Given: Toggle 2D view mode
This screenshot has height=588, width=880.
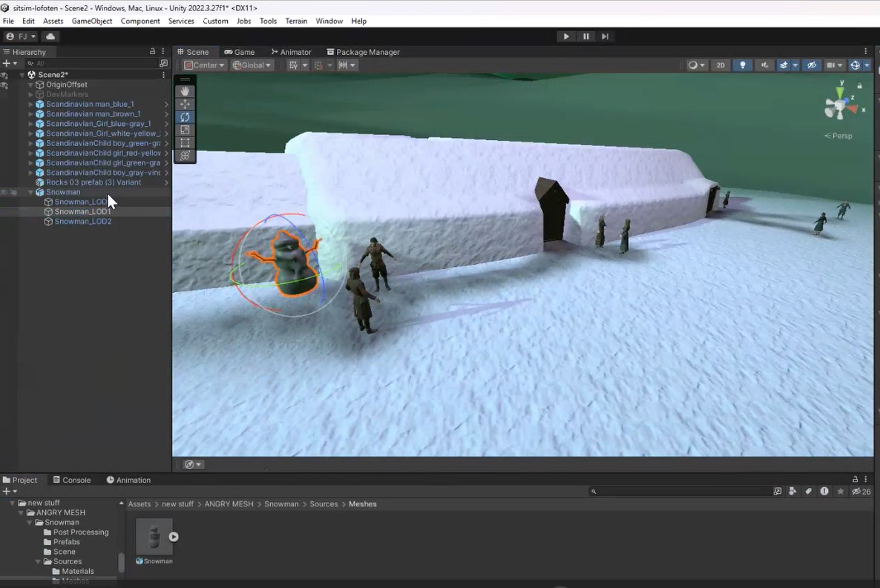Looking at the screenshot, I should click(x=720, y=65).
